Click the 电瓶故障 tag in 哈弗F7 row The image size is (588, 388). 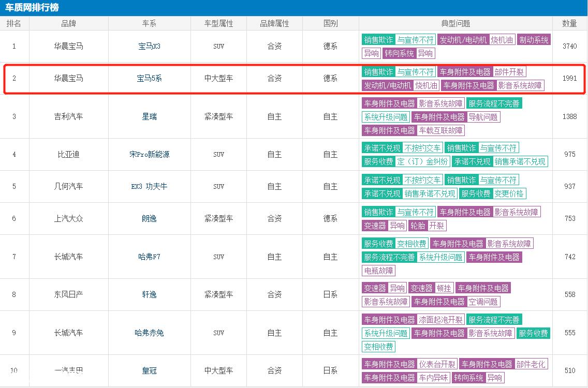coord(378,271)
